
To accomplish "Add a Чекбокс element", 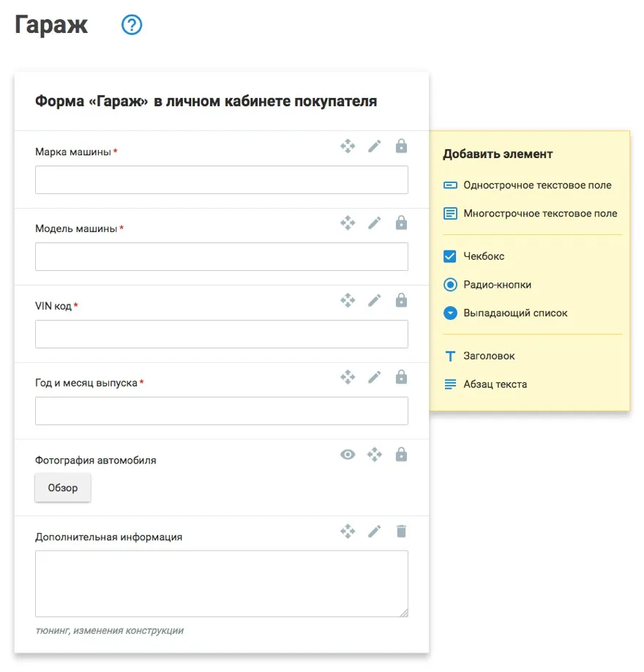I will pos(484,257).
